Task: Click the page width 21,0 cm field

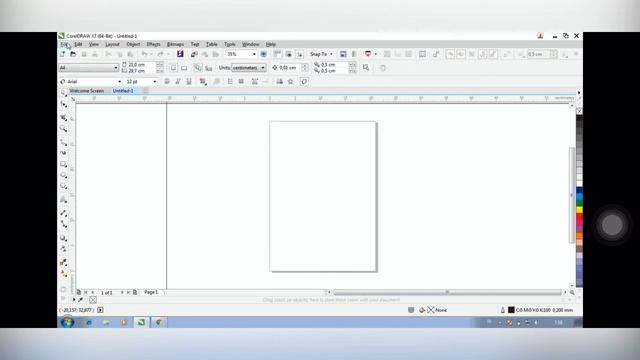Action: pos(141,64)
